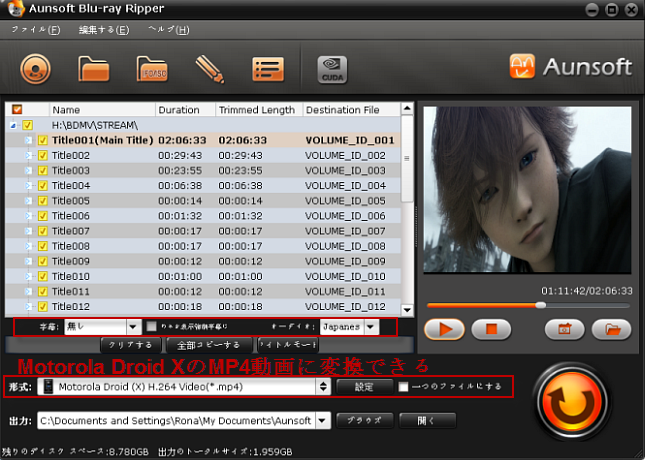
Task: Uncheck Title001 (Main Title) checkbox
Action: pyautogui.click(x=43, y=140)
